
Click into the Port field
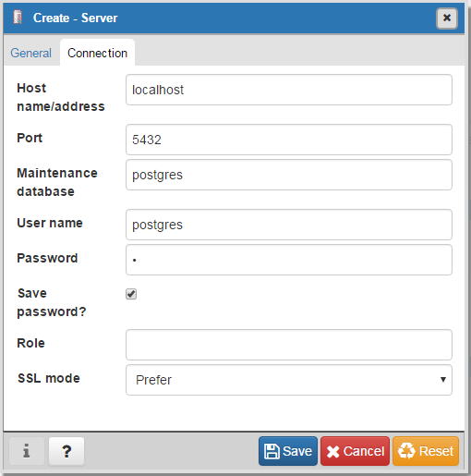(289, 140)
